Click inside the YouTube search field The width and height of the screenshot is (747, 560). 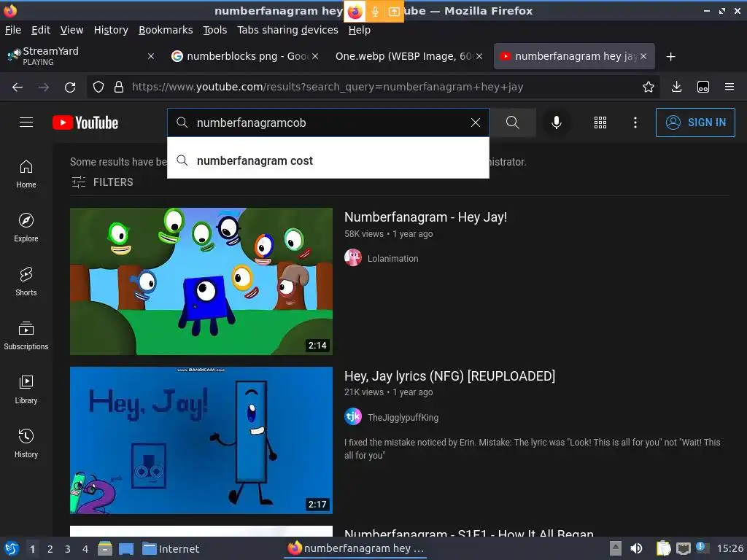coord(329,122)
